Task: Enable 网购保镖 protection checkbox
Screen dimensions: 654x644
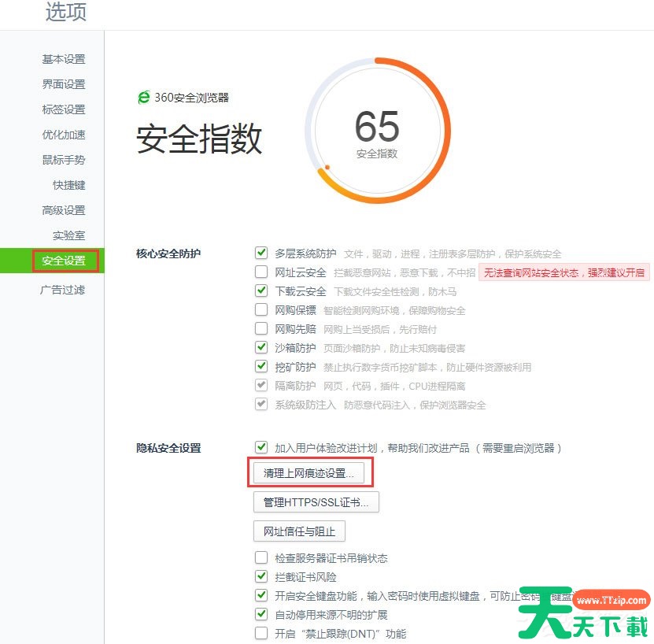Action: pos(261,310)
